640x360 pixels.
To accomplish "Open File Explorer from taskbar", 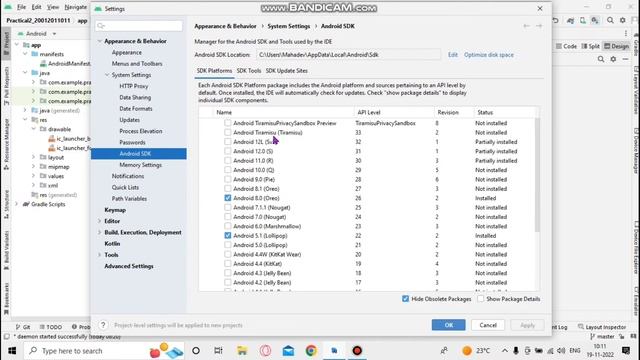I will coord(242,351).
